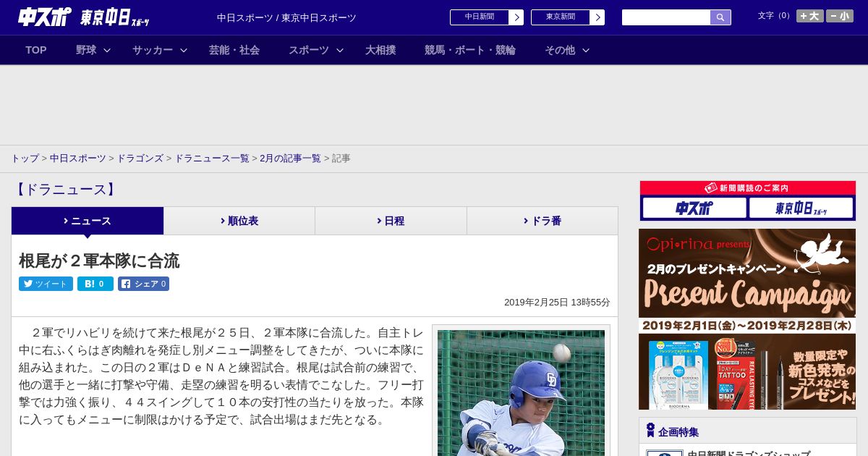The image size is (868, 456).
Task: Click the arrow next to 東京新聞 button
Action: click(597, 17)
